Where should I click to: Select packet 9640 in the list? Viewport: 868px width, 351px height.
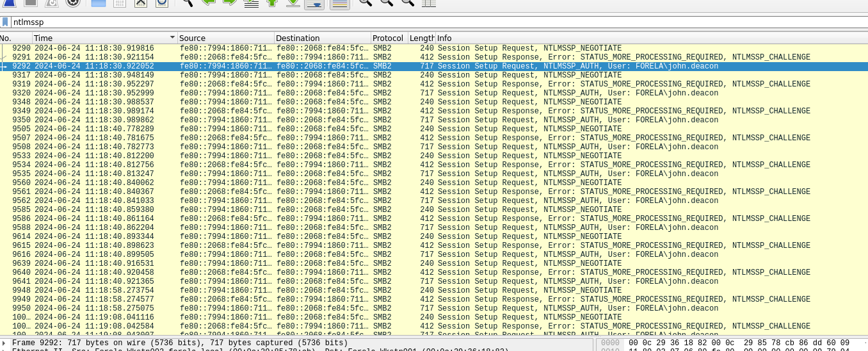point(434,272)
